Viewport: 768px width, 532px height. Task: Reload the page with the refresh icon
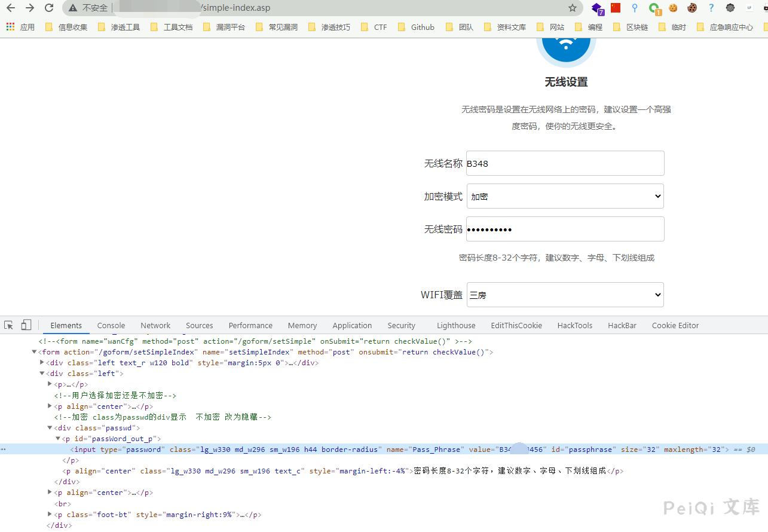(x=49, y=8)
